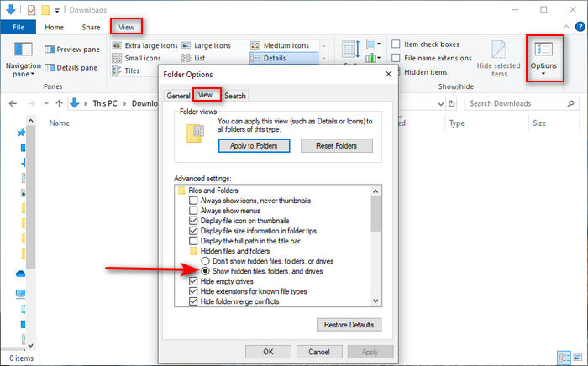Expand address bar history dropdown
The width and height of the screenshot is (588, 366).
(x=441, y=104)
